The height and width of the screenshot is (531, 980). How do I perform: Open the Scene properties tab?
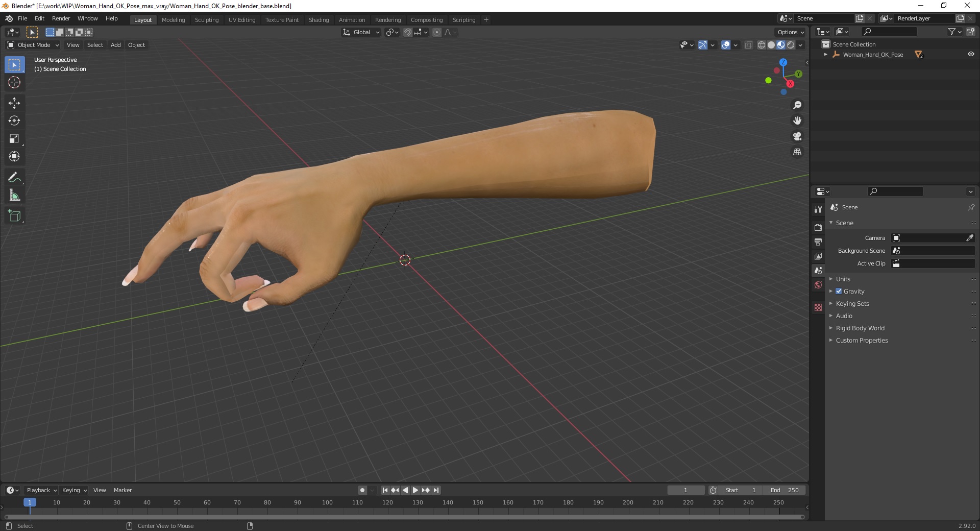(818, 270)
